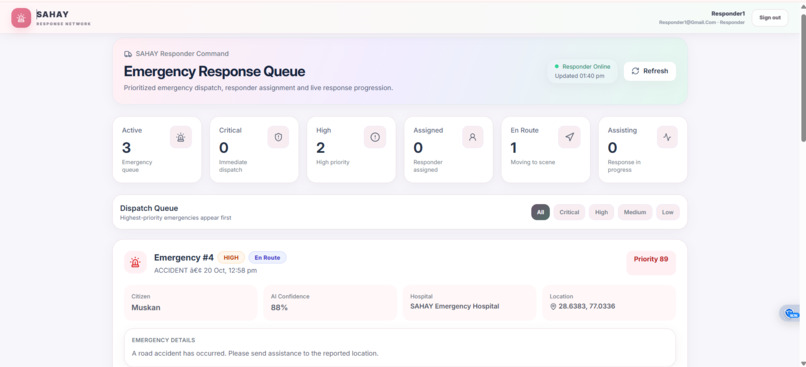Click the Emergency #4 title
806x367 pixels.
184,258
